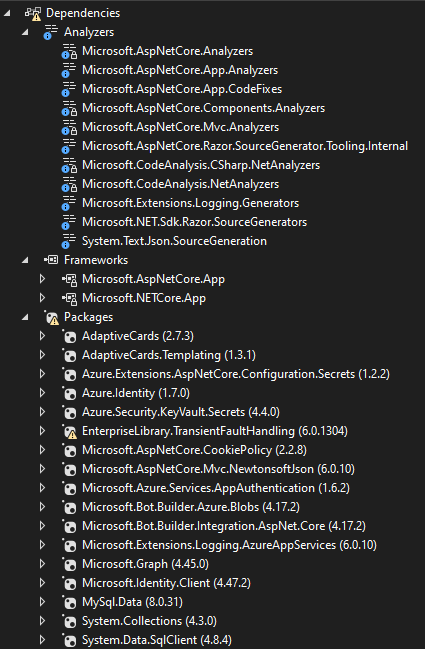Screen dimensions: 425x649
Task: Select Microsoft.AspNetCore.App.CodeFixes text
Action: tap(182, 89)
